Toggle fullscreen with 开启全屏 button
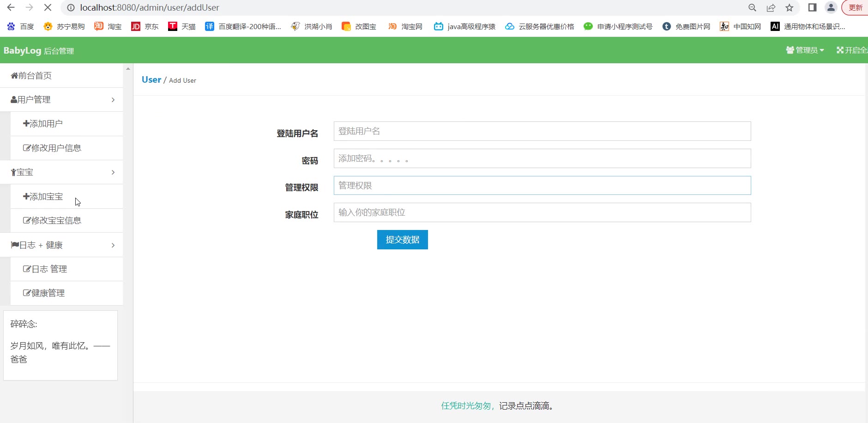Screen dimensions: 868x423 pyautogui.click(x=851, y=50)
